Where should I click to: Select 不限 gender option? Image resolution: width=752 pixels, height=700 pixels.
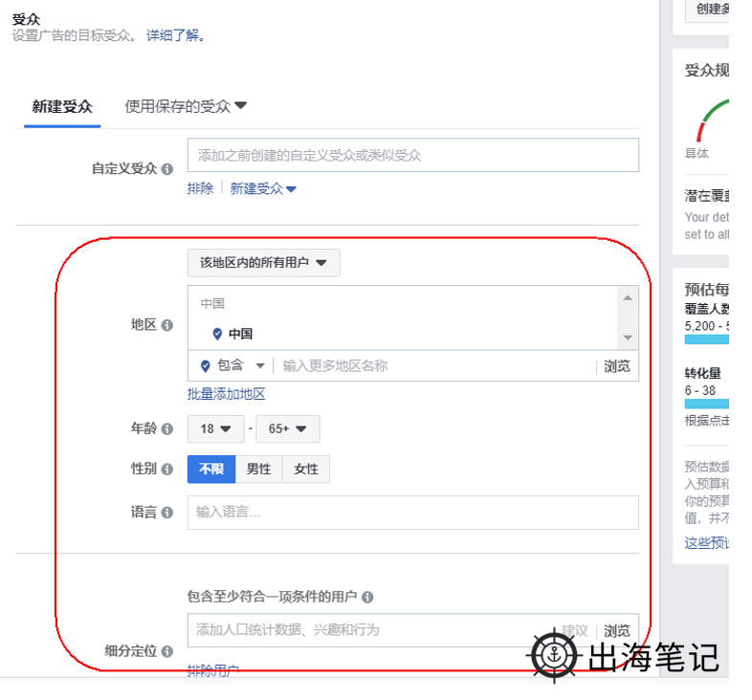coord(211,470)
